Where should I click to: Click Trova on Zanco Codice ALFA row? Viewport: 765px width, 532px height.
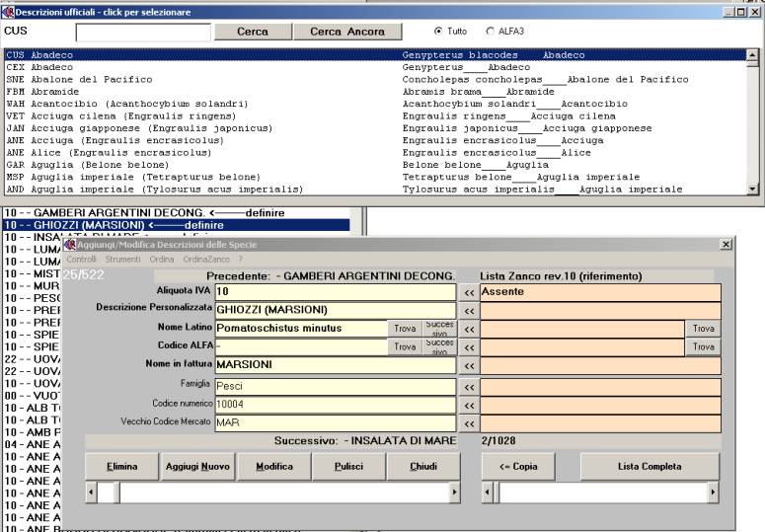pyautogui.click(x=703, y=346)
